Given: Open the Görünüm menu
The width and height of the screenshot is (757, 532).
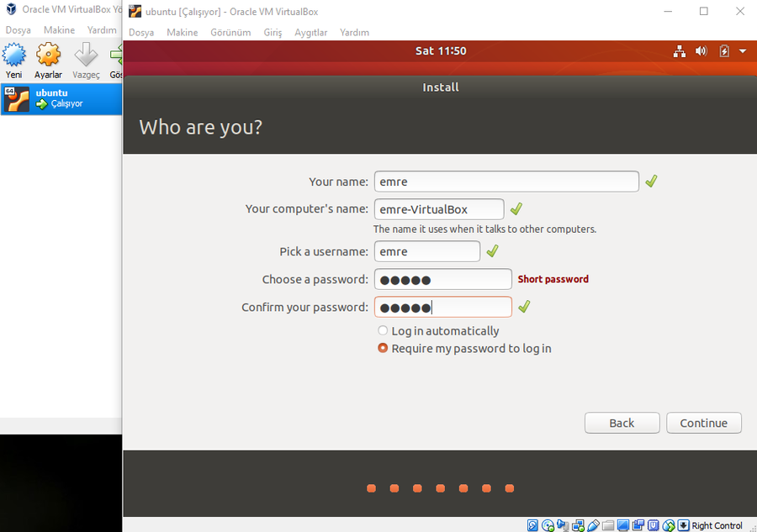Looking at the screenshot, I should 231,33.
